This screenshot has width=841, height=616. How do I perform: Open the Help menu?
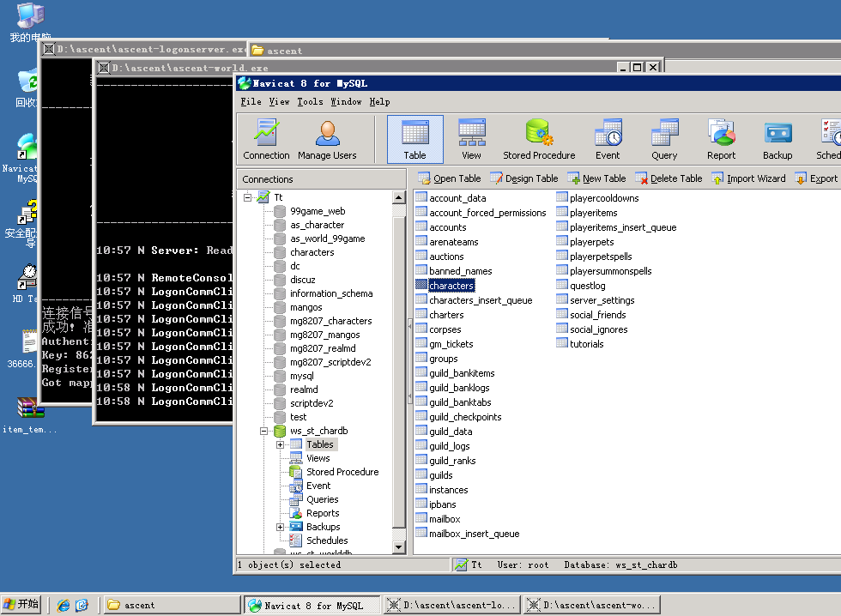click(379, 102)
